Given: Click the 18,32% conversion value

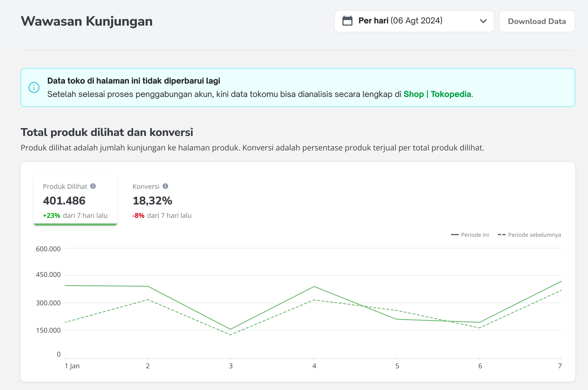Looking at the screenshot, I should (x=152, y=201).
